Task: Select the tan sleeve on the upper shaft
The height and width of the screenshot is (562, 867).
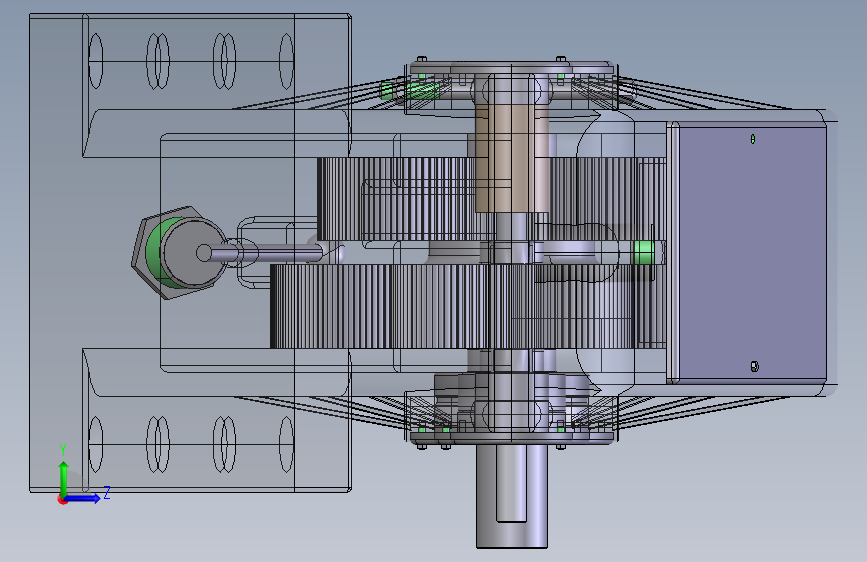Action: click(x=511, y=159)
